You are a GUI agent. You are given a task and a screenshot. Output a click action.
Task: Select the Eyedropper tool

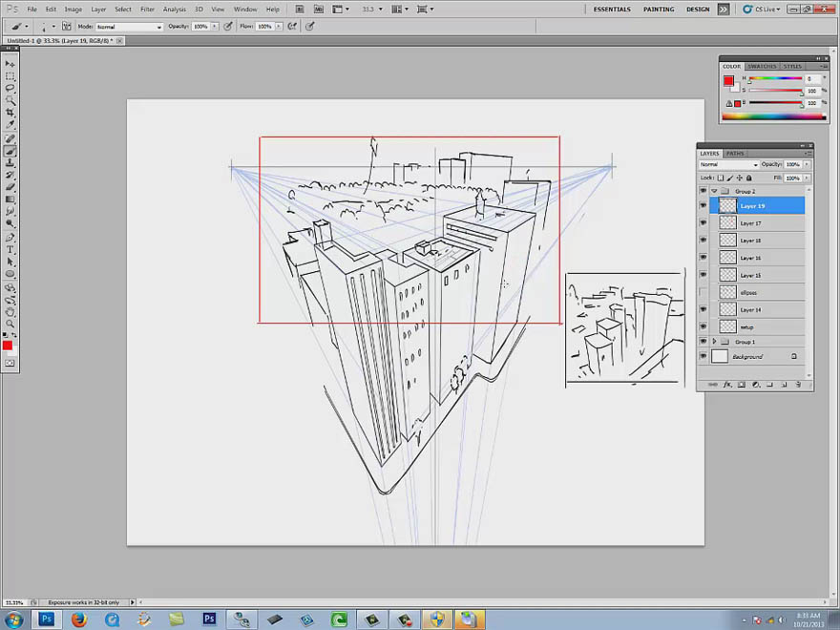10,125
